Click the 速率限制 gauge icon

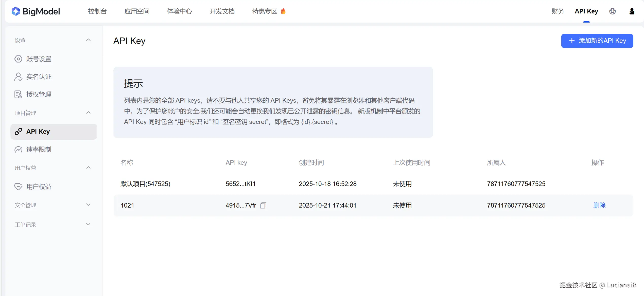(18, 150)
